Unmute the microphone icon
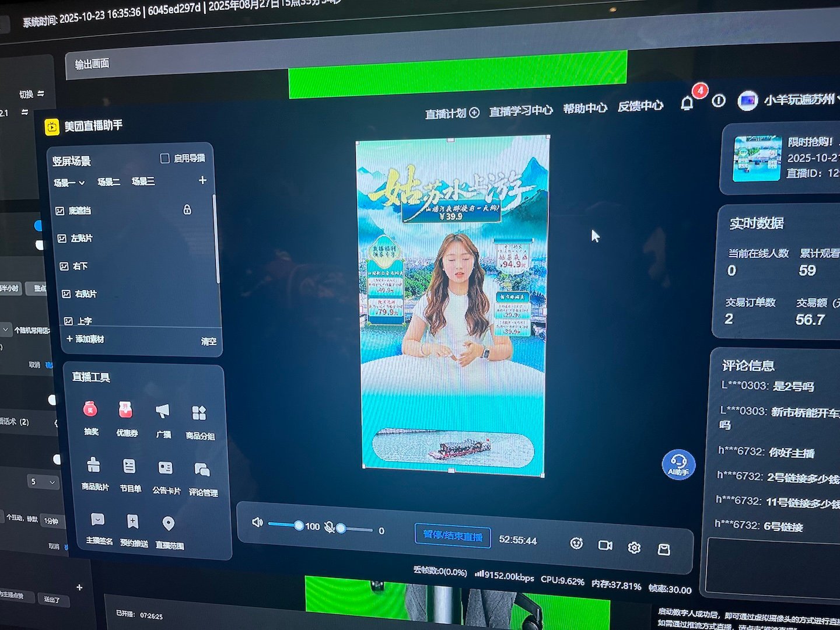The height and width of the screenshot is (630, 840). click(x=330, y=527)
